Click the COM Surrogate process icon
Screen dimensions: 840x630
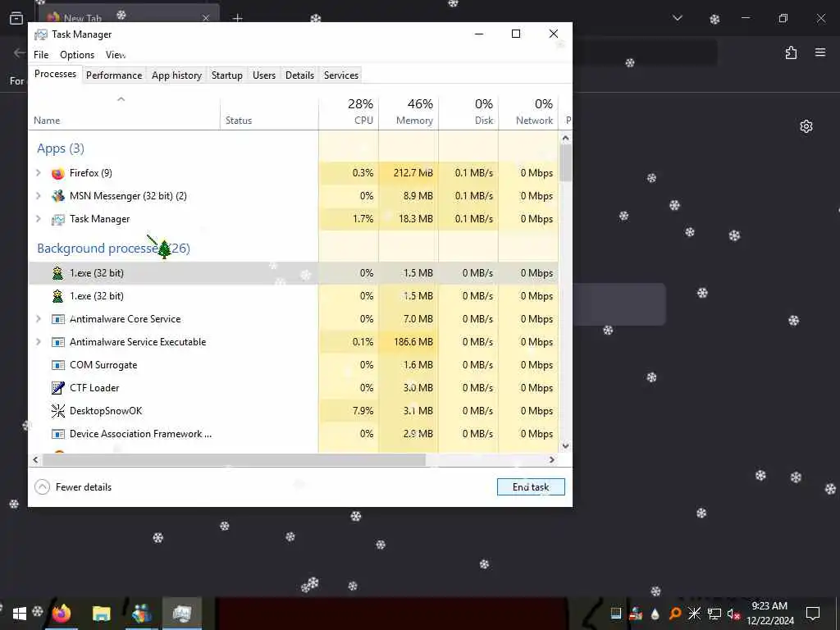58,365
